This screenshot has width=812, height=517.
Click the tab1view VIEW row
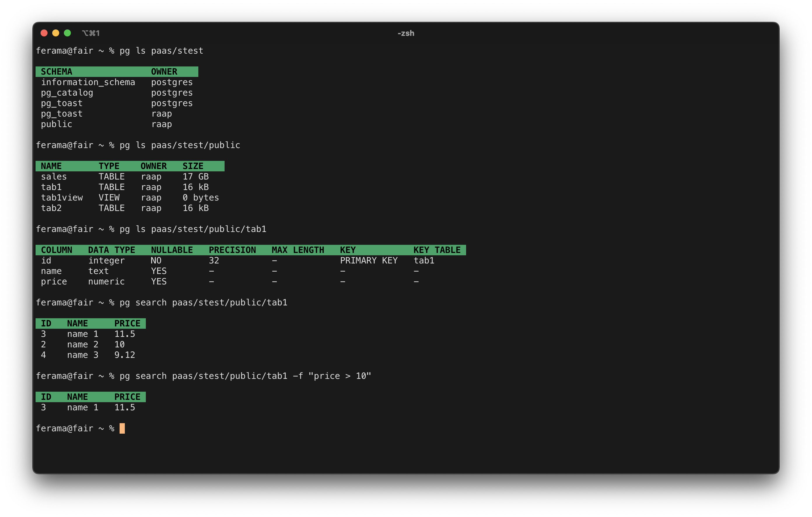62,198
